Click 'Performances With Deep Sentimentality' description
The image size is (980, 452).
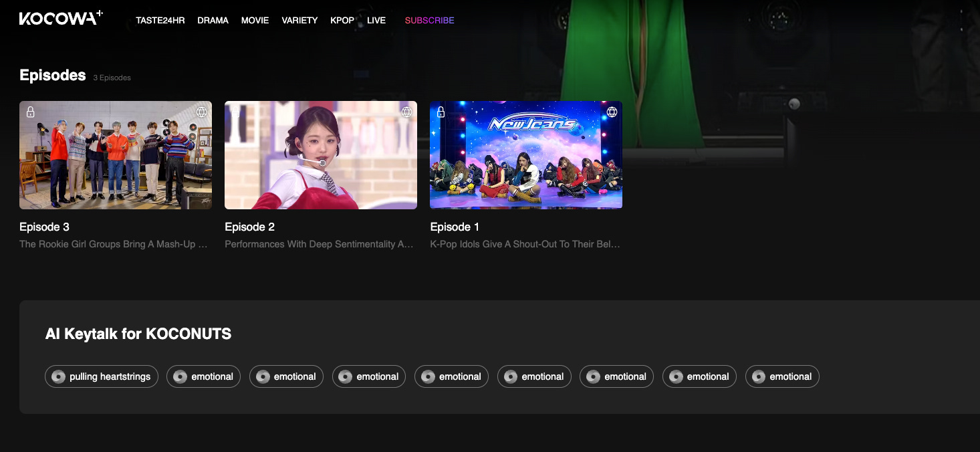point(319,244)
